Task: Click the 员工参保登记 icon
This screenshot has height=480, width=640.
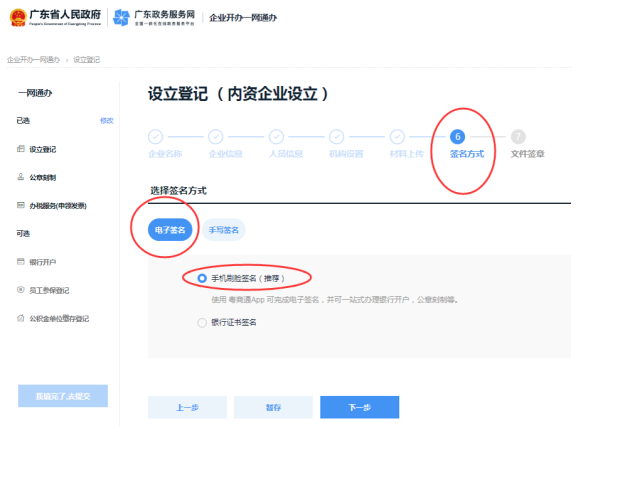Action: (x=21, y=290)
